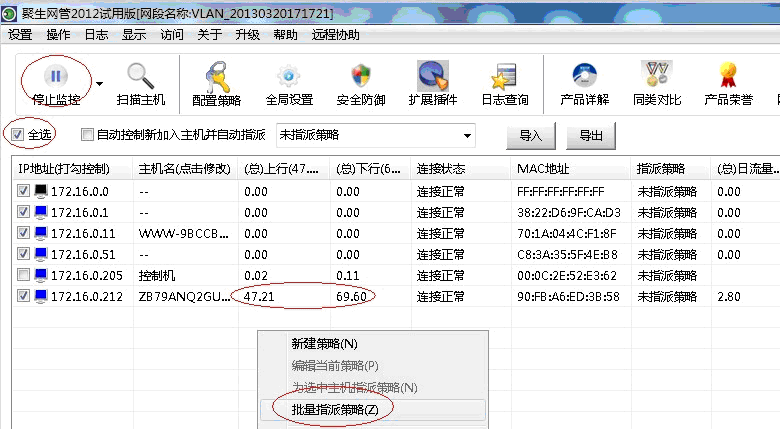Check the box for host 172.16.0.205

pos(24,275)
